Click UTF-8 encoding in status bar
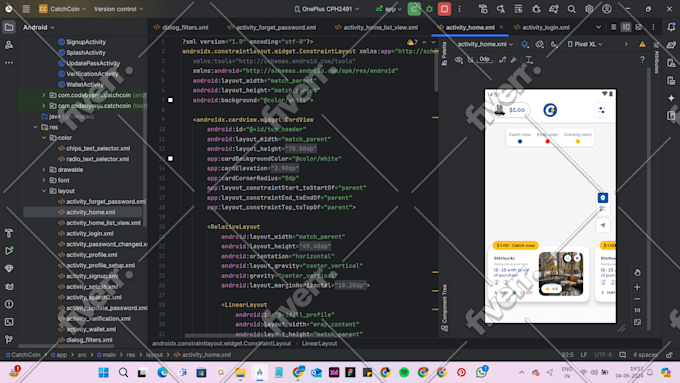This screenshot has width=680, height=383. click(x=603, y=355)
